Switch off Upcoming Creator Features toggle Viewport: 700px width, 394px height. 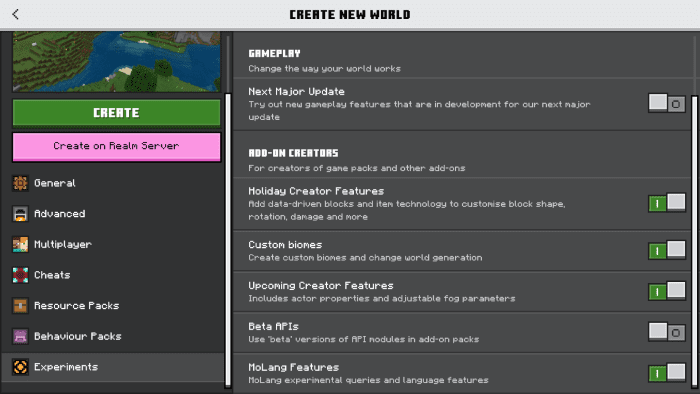pyautogui.click(x=667, y=291)
